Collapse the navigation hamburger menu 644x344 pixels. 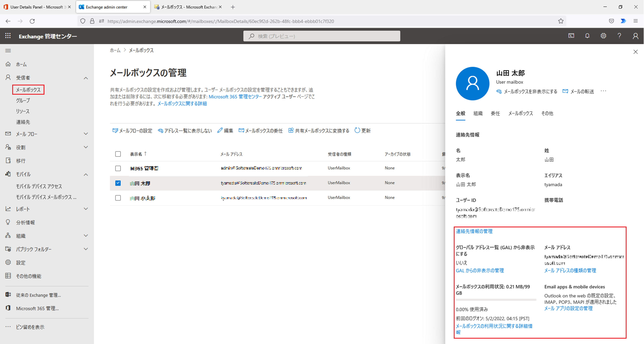click(x=8, y=51)
